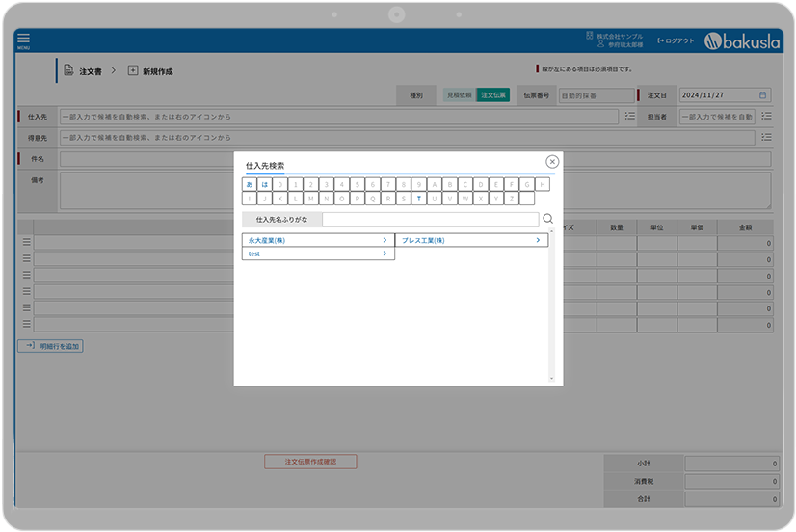Click the 注文書 document icon in breadcrumb

coord(68,71)
